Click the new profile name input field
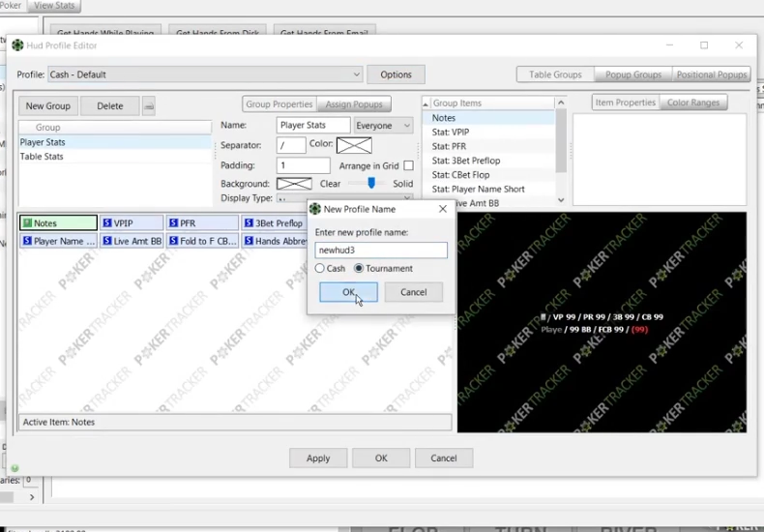The width and height of the screenshot is (764, 532). pos(381,250)
